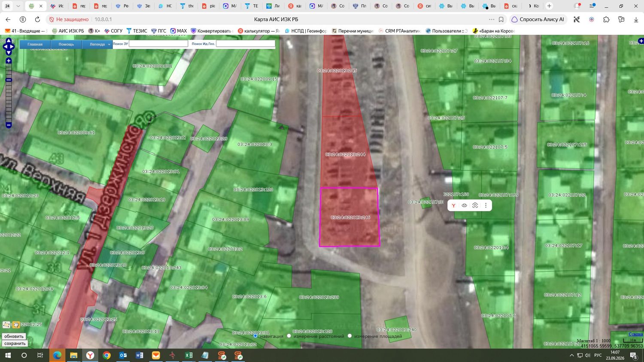
Task: Open the Легенда menu item
Action: tap(97, 44)
